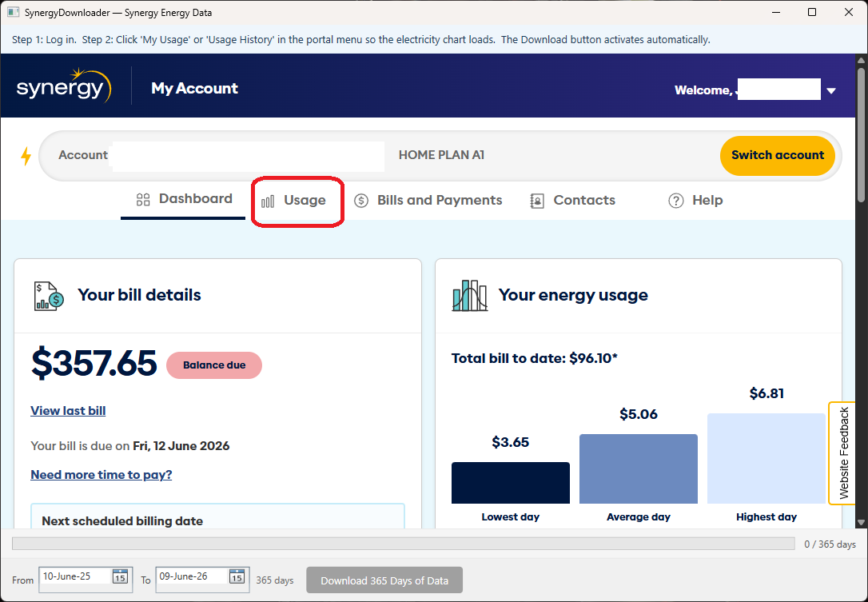The image size is (868, 602).
Task: Click the Your bill details heading
Action: (x=140, y=295)
